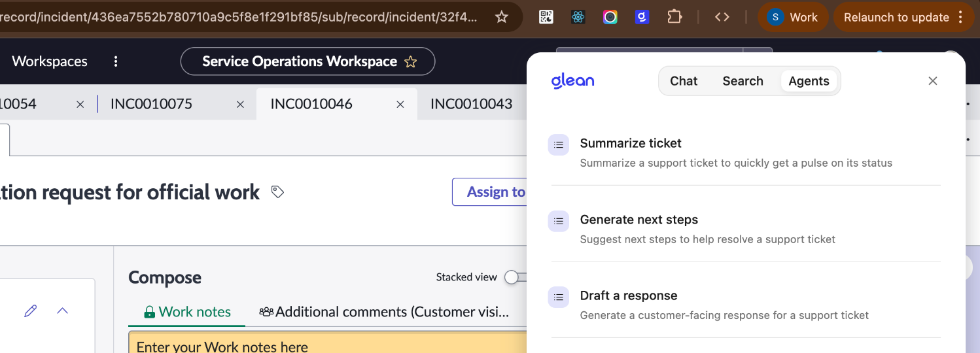Close the INC0010075 tab

click(240, 105)
